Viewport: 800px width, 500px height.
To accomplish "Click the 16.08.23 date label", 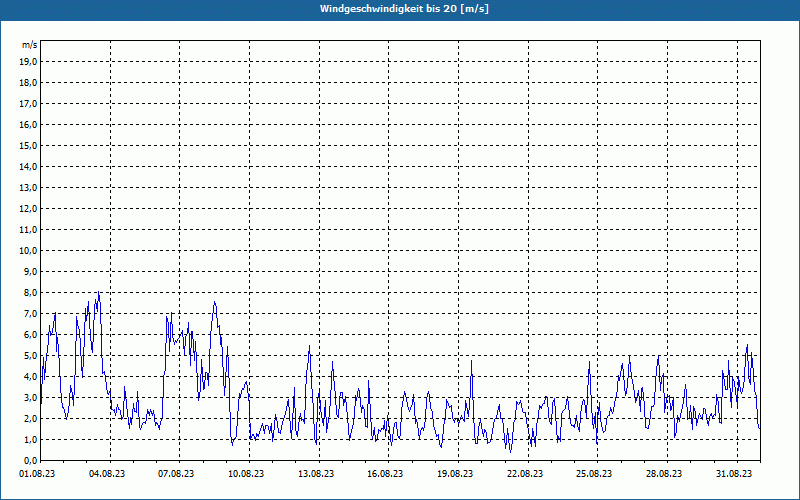I will coord(385,473).
